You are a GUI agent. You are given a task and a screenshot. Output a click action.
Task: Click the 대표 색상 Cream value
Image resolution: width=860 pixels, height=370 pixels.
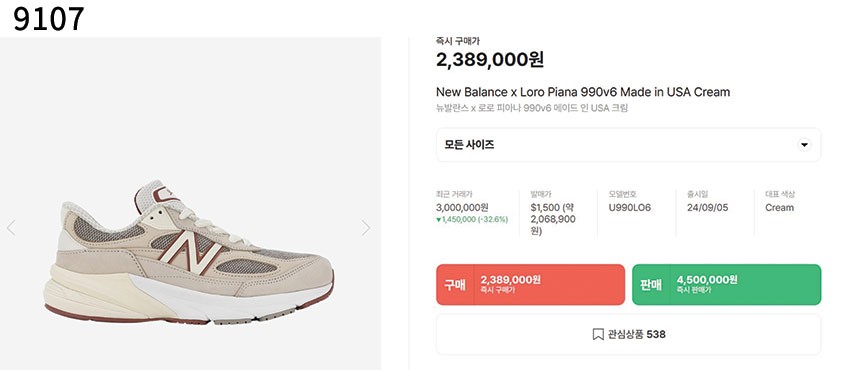[779, 208]
